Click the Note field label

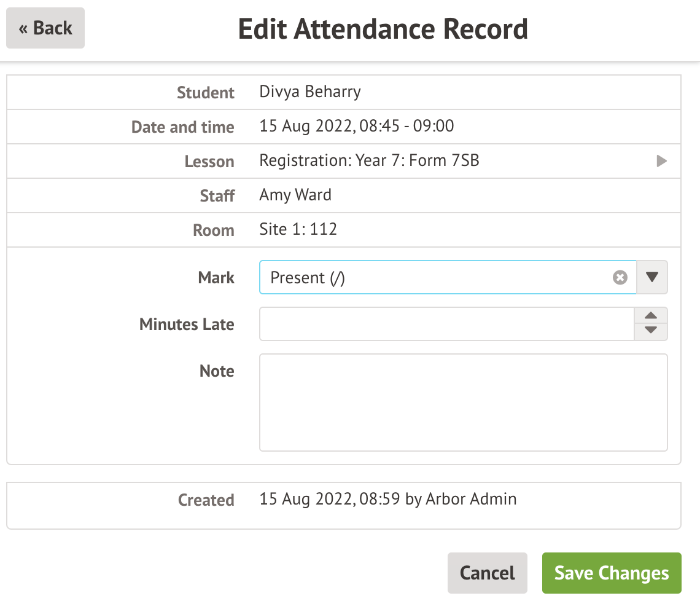217,371
